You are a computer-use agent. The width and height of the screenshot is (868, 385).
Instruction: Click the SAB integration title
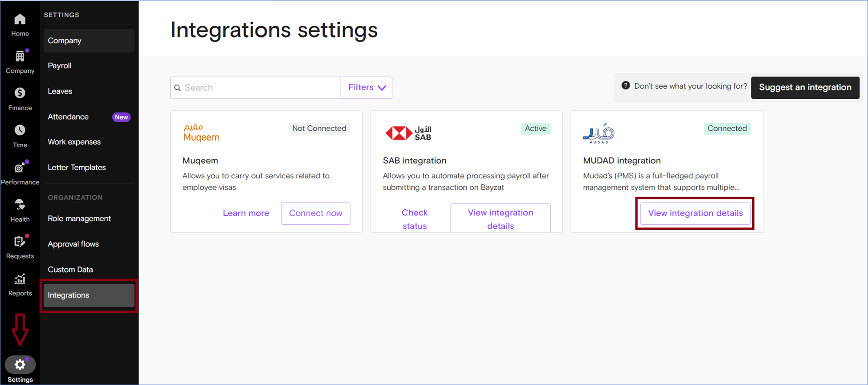point(414,161)
